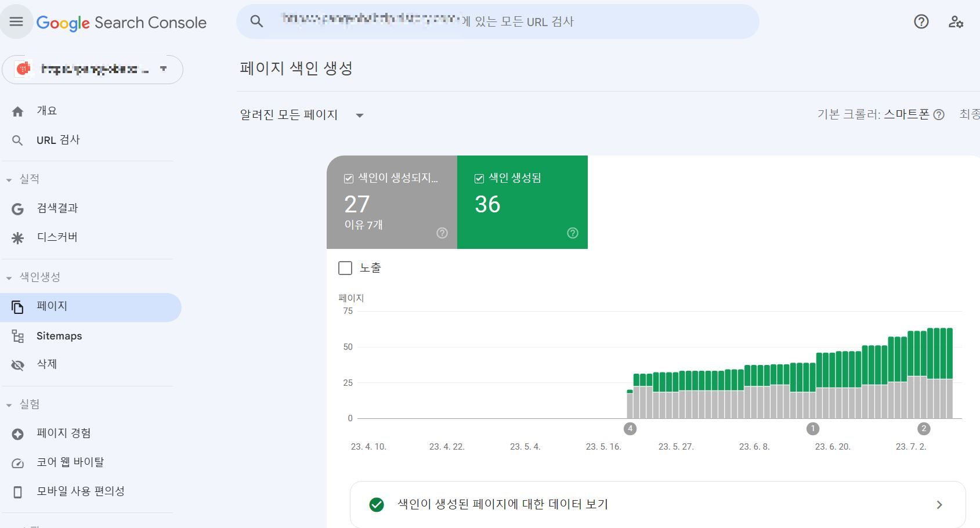Click chart annotation marker 4
This screenshot has height=528, width=980.
630,429
